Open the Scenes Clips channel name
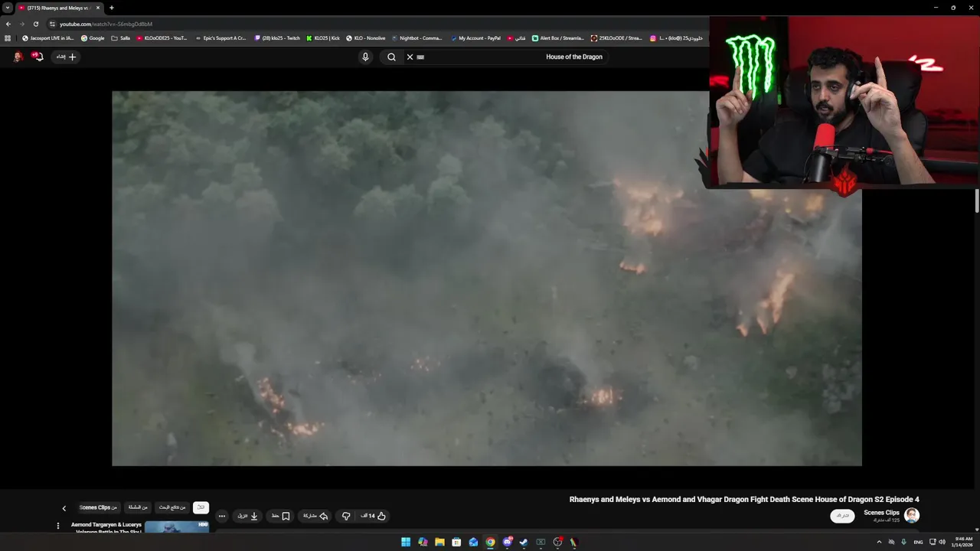Viewport: 980px width, 551px height. 881,513
